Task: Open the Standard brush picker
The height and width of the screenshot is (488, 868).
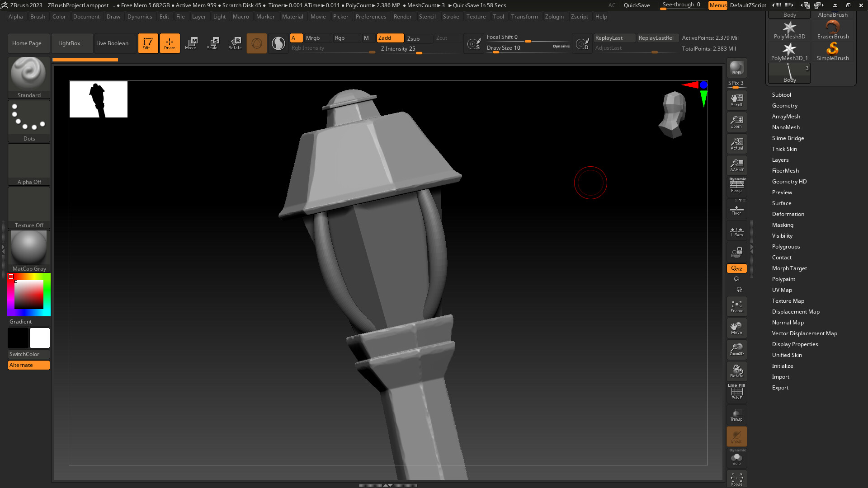Action: click(29, 77)
